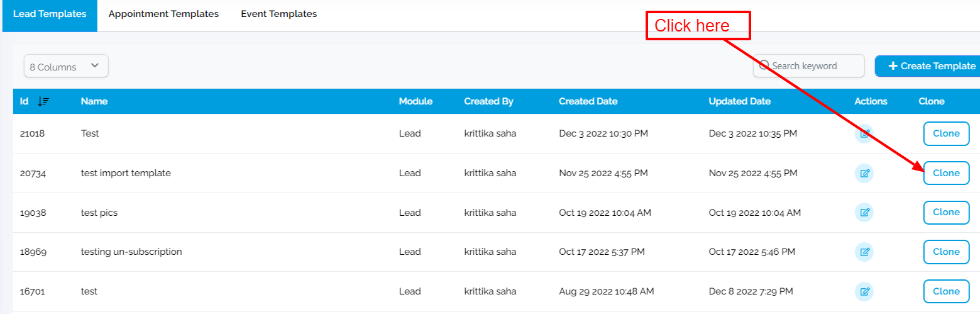Focus the Search keyword field

click(808, 66)
